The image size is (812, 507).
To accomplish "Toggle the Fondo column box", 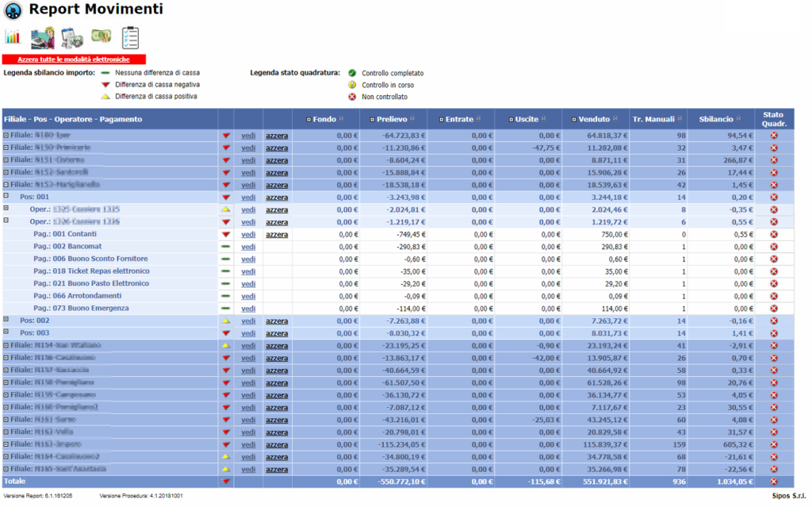I will (308, 120).
